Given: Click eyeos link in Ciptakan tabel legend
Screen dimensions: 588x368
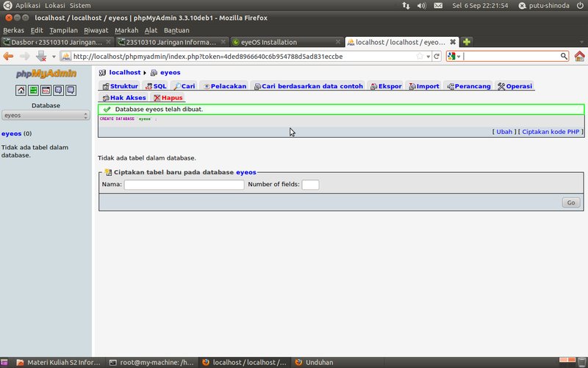Looking at the screenshot, I should (246, 172).
